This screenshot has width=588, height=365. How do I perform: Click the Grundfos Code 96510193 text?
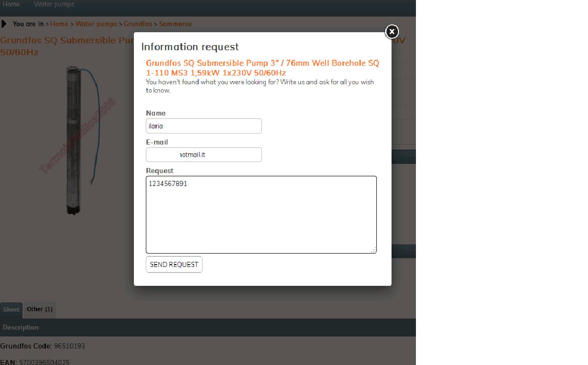tap(43, 346)
